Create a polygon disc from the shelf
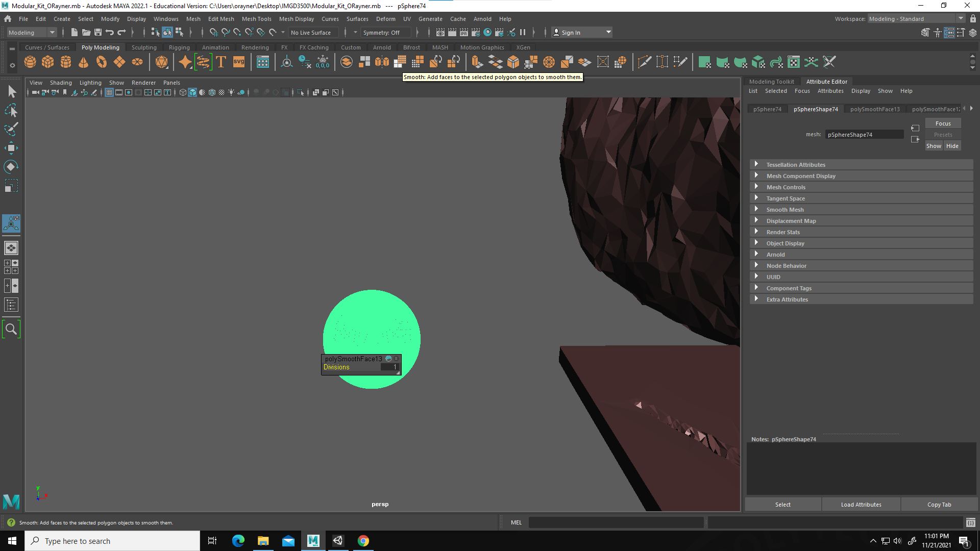980x551 pixels. tap(137, 62)
